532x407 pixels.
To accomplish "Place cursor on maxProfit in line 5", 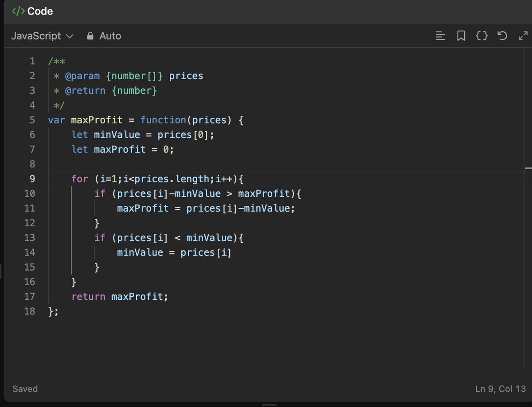I will [97, 120].
